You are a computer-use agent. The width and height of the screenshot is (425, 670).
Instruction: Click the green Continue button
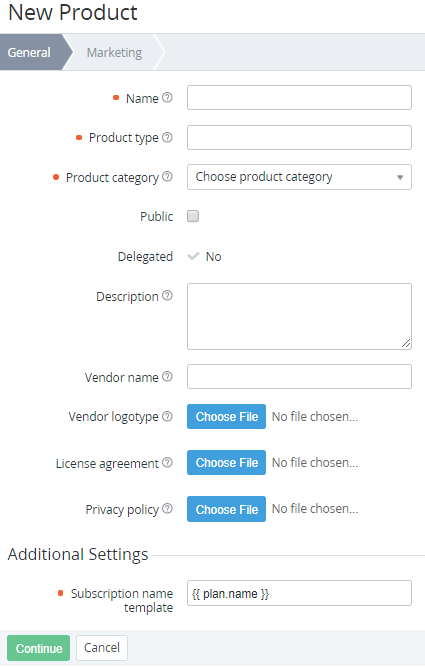38,648
